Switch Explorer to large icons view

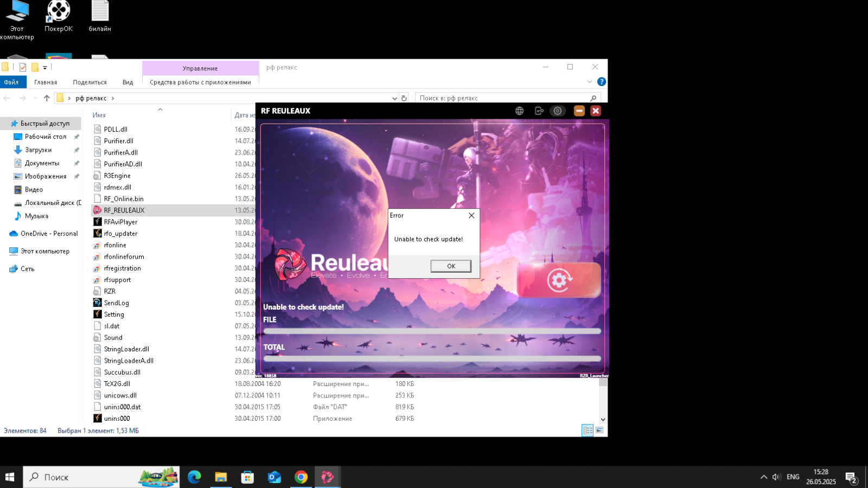coord(599,430)
